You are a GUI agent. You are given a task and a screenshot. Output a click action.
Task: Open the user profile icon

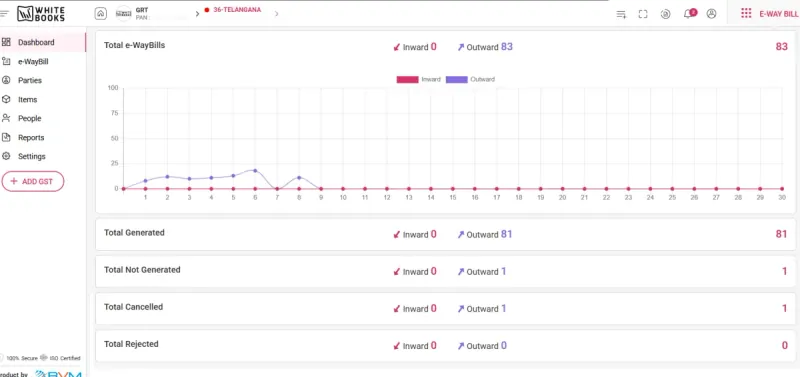(x=711, y=14)
